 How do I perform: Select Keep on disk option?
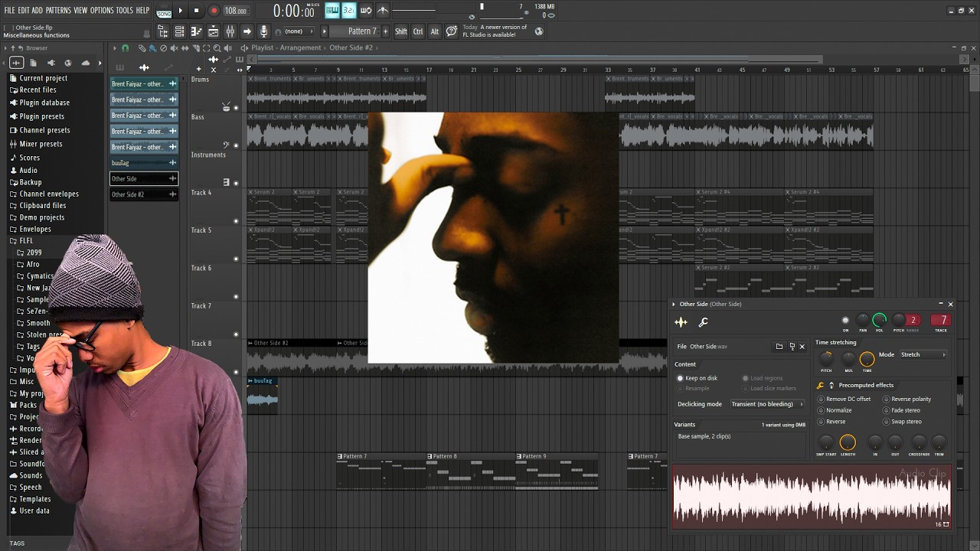(x=697, y=378)
